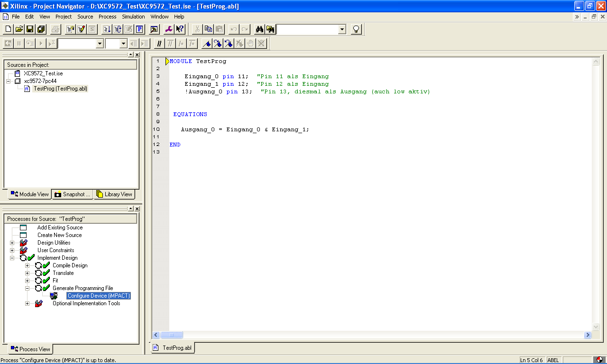Screen dimensions: 607x364
Task: Open the Simulation menu
Action: point(133,17)
